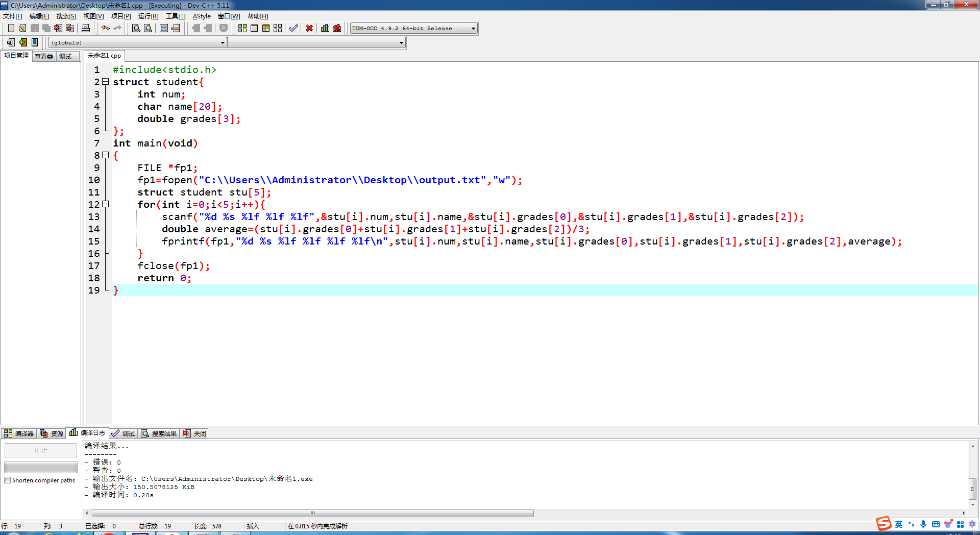The height and width of the screenshot is (535, 980).
Task: Click the open file icon
Action: coord(22,28)
